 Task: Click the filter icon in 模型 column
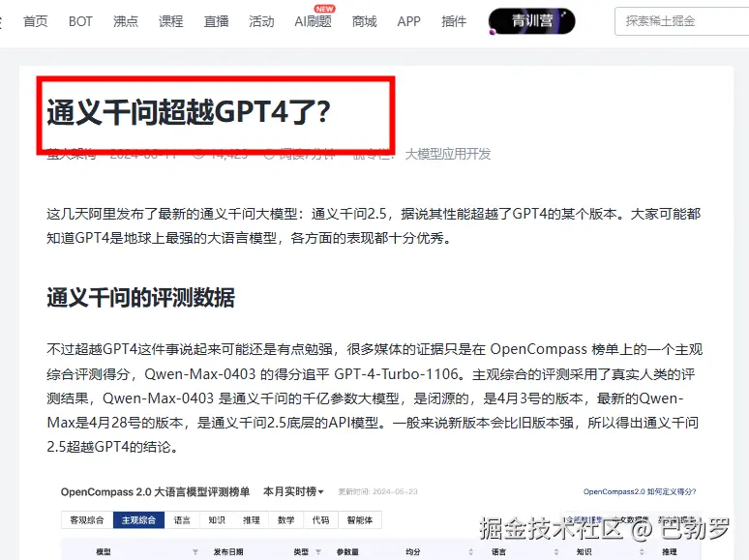195,552
